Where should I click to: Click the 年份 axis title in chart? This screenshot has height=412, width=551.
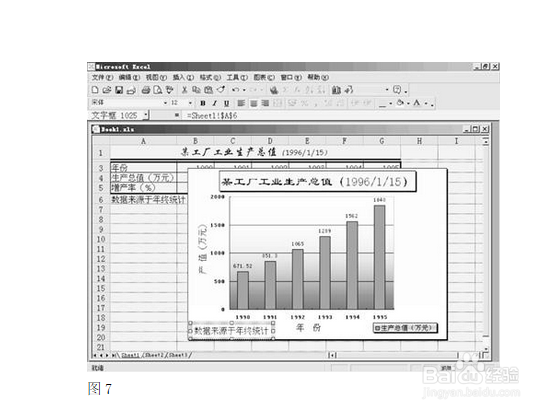click(x=309, y=328)
